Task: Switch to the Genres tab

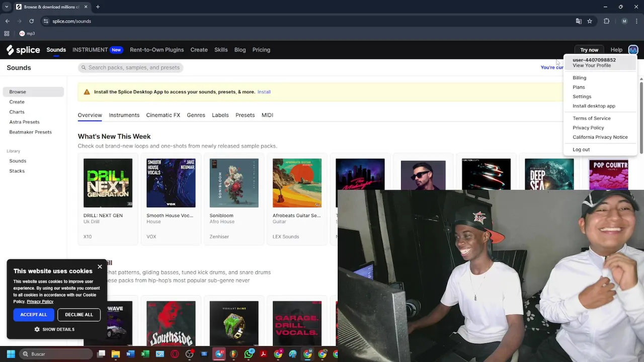Action: 196,115
